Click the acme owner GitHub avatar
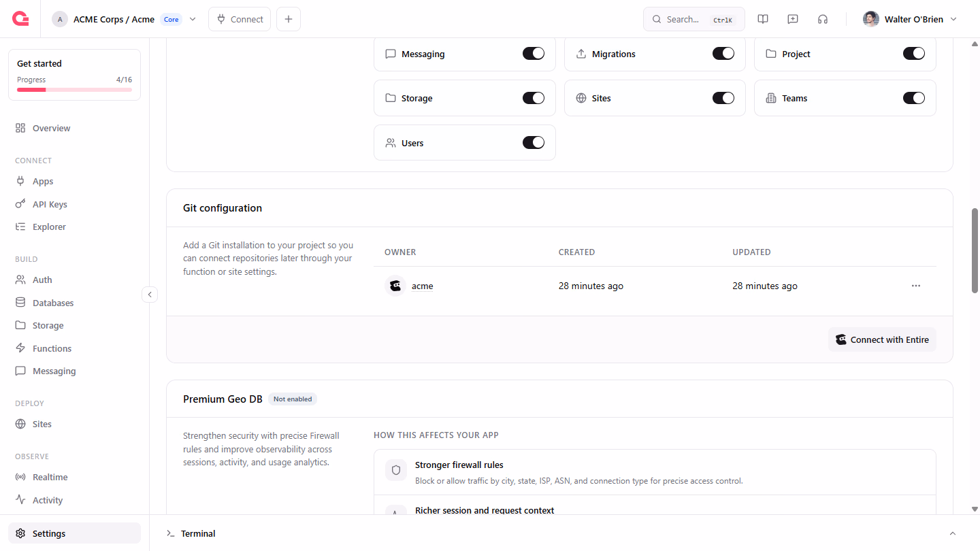The width and height of the screenshot is (980, 551). point(395,286)
